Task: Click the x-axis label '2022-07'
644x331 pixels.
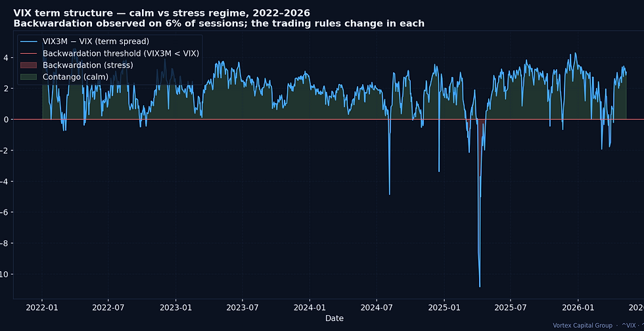Action: point(108,307)
